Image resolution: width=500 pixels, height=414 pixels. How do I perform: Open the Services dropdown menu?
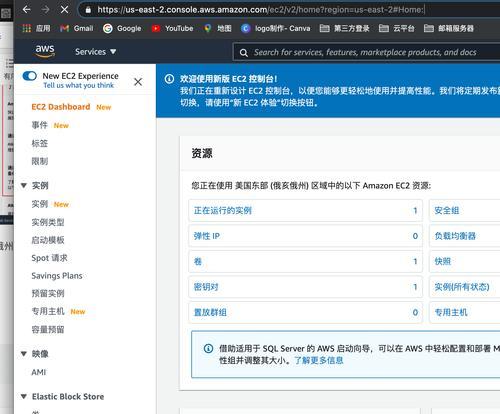coord(95,52)
